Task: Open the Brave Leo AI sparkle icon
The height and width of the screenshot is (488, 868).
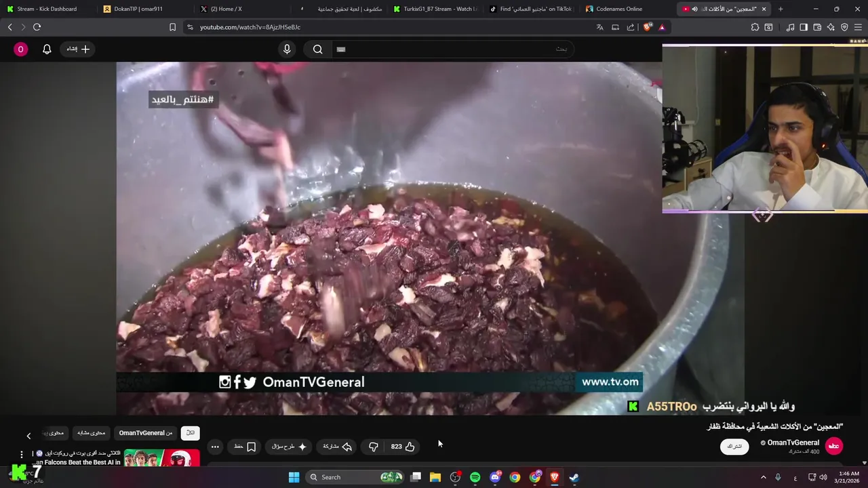Action: pyautogui.click(x=831, y=27)
